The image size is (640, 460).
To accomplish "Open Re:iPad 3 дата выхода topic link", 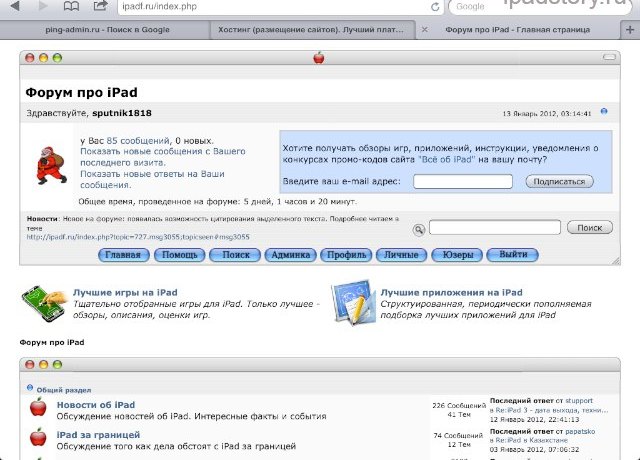I will [552, 410].
